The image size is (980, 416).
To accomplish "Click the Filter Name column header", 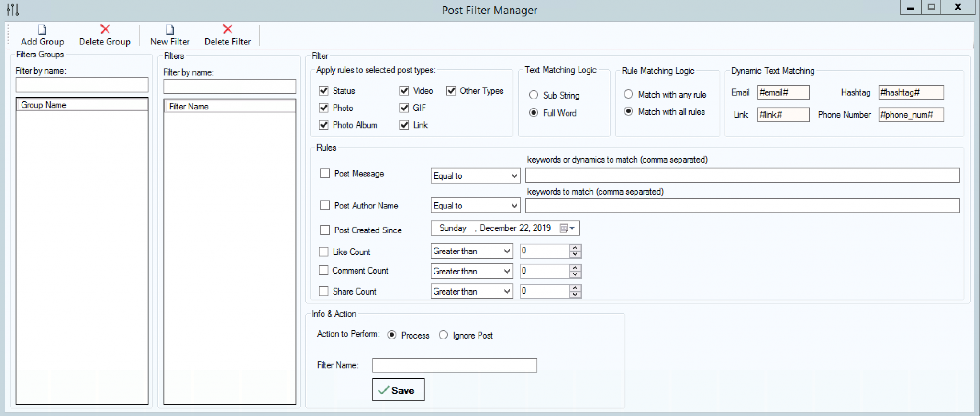I will pyautogui.click(x=230, y=107).
